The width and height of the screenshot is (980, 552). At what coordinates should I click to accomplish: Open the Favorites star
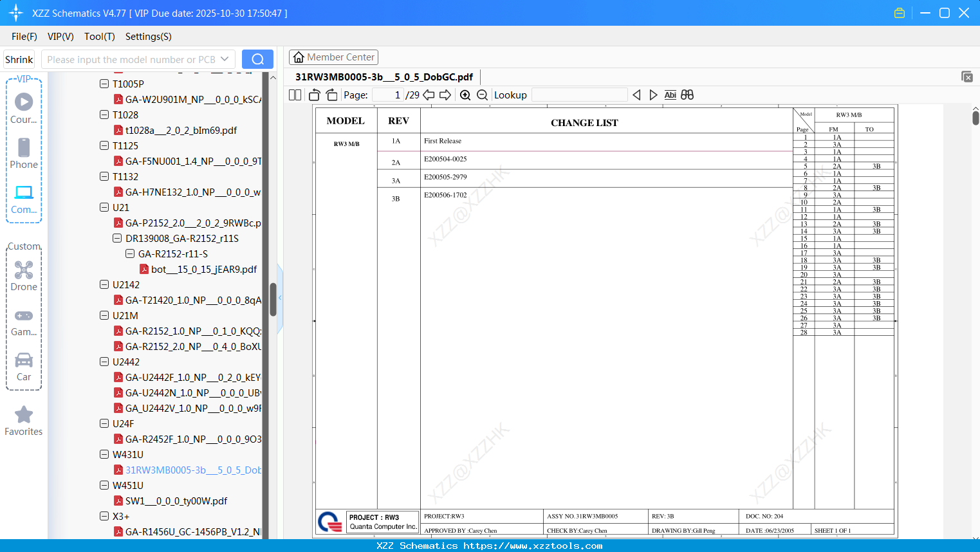click(x=24, y=421)
